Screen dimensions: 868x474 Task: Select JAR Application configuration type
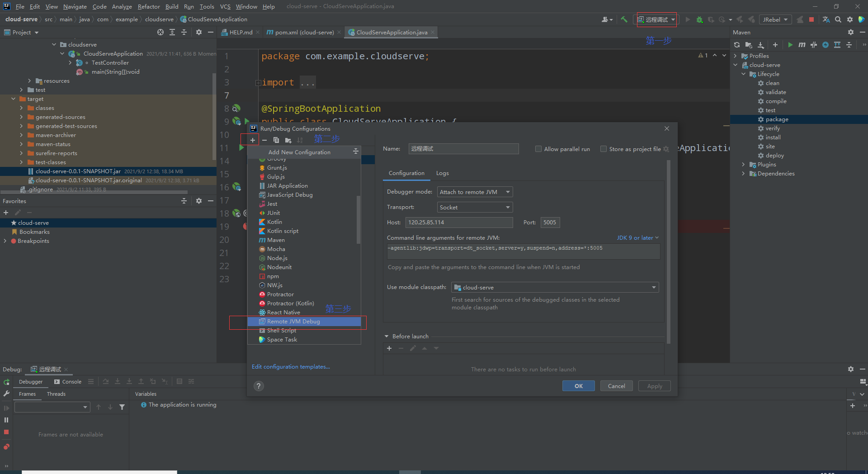click(304, 186)
